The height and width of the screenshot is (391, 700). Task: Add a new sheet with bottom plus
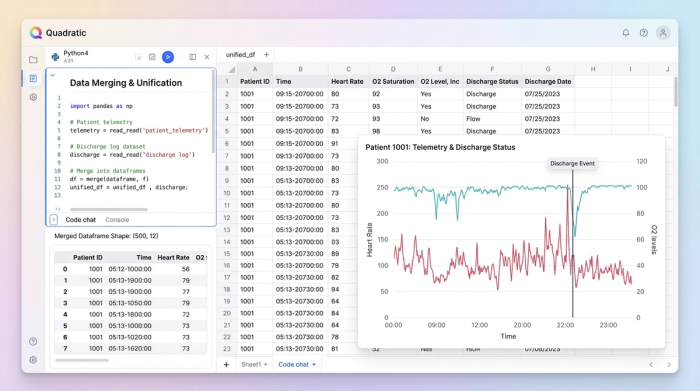(x=226, y=365)
